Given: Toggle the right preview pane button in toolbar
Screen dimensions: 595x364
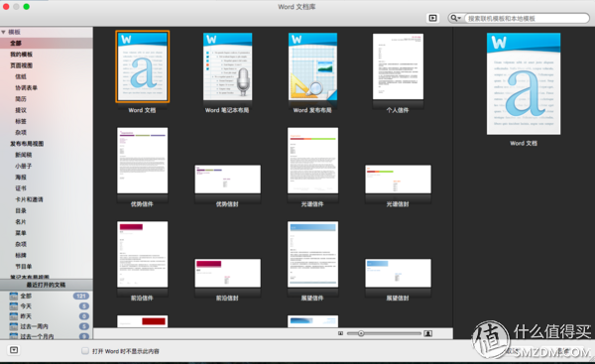Looking at the screenshot, I should click(432, 18).
